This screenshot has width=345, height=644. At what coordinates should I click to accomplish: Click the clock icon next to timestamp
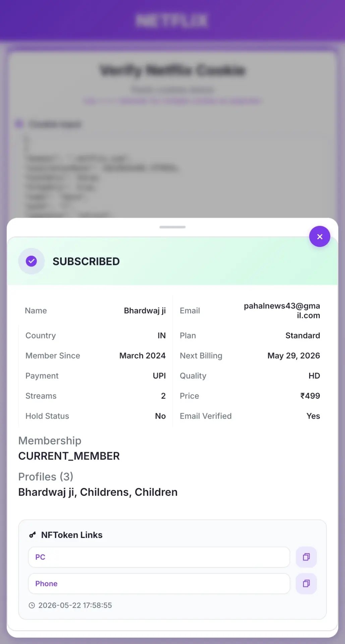pos(32,605)
